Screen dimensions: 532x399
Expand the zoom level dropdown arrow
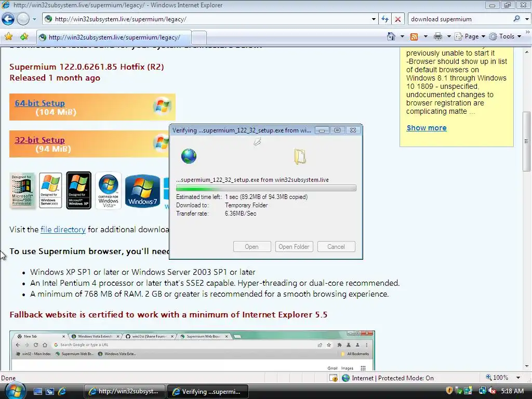pos(518,378)
